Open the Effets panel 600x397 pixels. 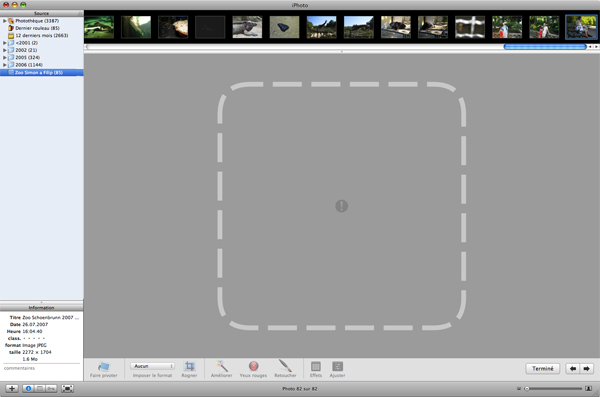(x=316, y=366)
